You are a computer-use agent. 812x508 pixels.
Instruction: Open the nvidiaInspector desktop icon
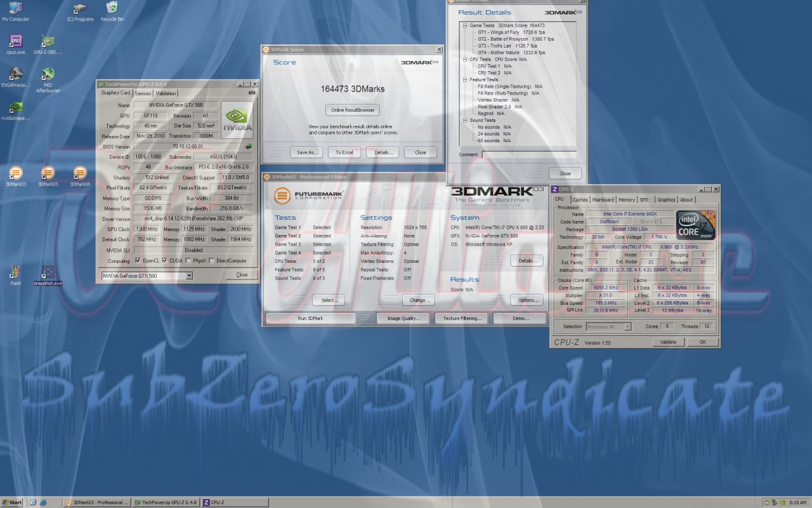(16, 108)
